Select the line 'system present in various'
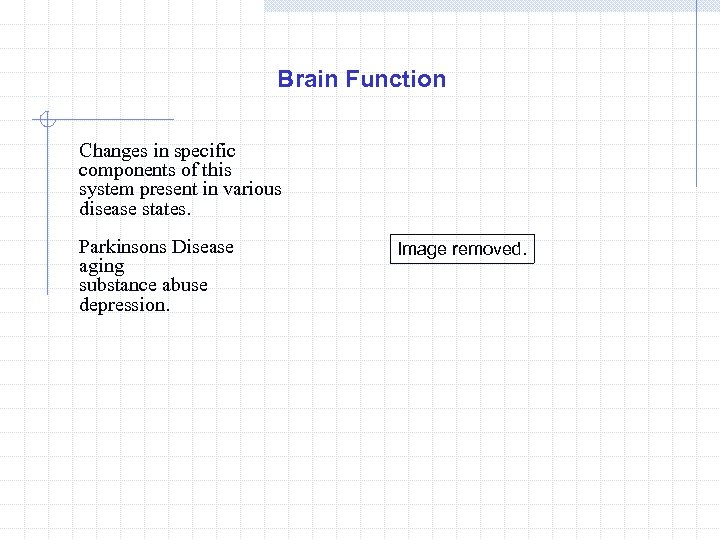 pyautogui.click(x=180, y=190)
